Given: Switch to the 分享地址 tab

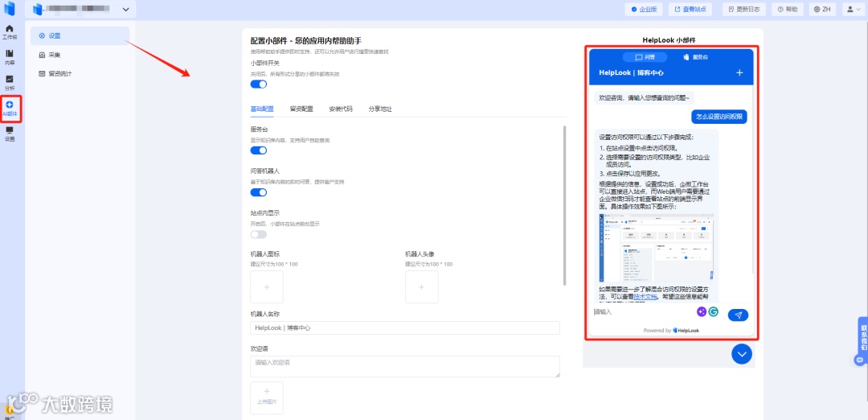Looking at the screenshot, I should [380, 109].
